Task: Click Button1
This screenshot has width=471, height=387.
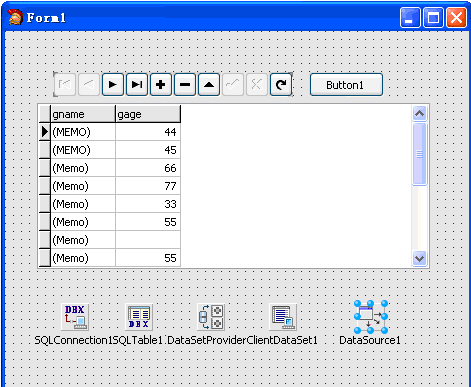Action: click(x=346, y=85)
